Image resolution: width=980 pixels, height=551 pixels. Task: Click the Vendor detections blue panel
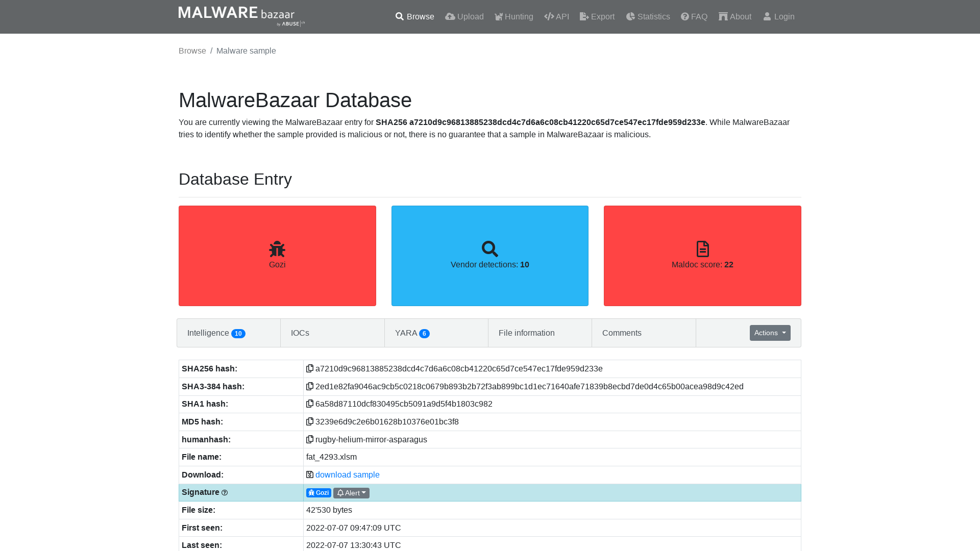489,256
